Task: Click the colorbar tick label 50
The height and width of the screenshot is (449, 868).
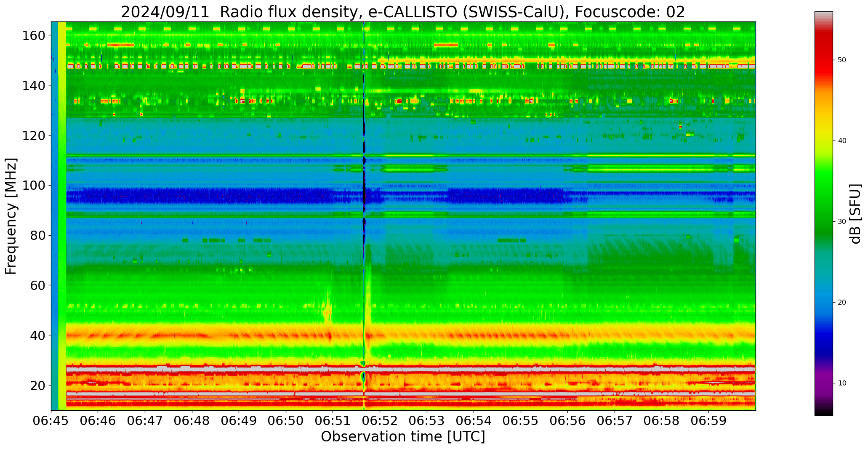Action: click(842, 60)
